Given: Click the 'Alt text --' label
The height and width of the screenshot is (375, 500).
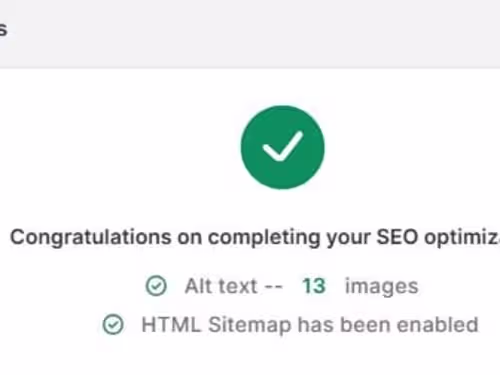Looking at the screenshot, I should [234, 286].
